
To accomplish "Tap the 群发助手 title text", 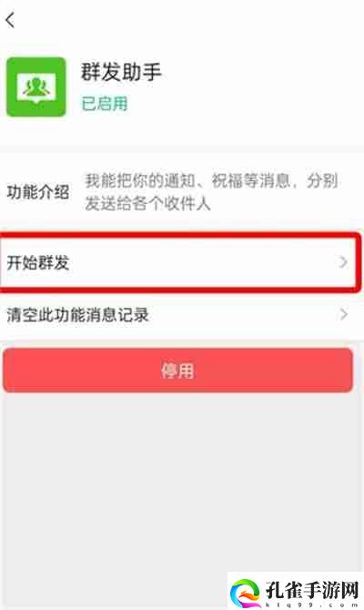I will [x=121, y=72].
